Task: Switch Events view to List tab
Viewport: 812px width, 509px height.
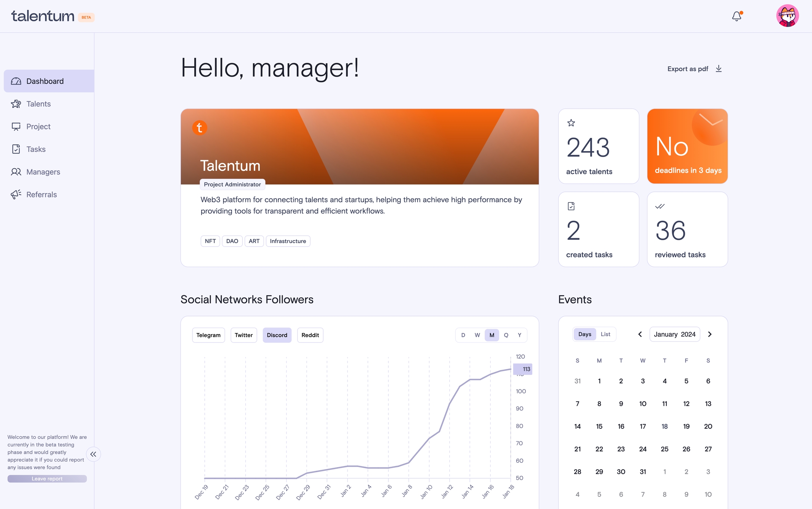Action: point(605,334)
